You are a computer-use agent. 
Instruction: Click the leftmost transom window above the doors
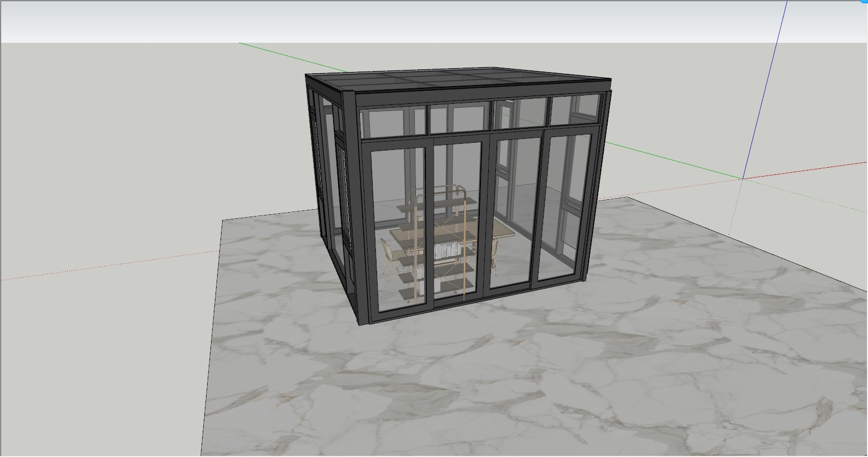tap(392, 123)
